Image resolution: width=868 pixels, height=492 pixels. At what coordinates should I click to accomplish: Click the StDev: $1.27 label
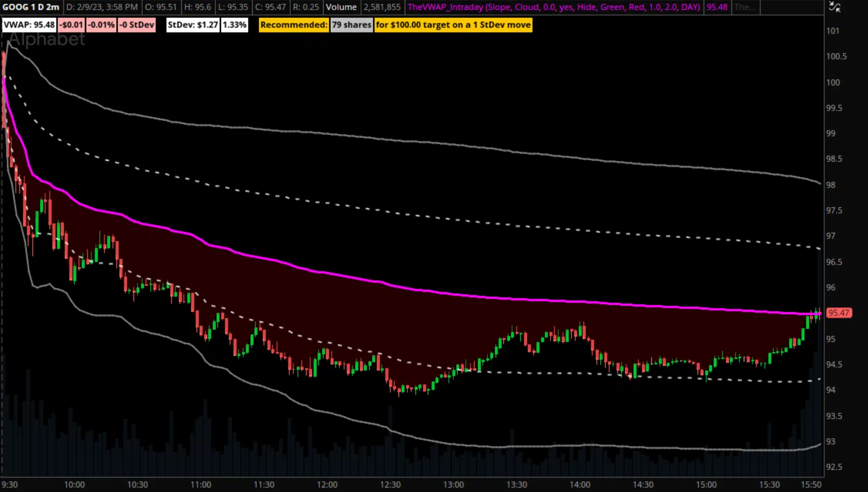click(x=193, y=25)
